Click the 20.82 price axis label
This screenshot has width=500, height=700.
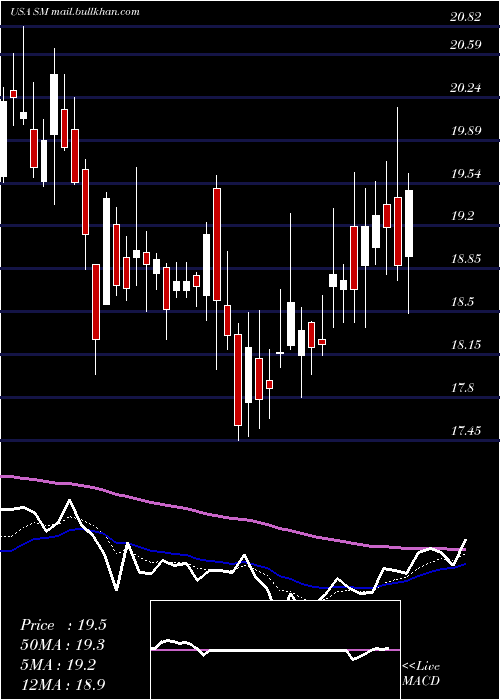click(466, 17)
